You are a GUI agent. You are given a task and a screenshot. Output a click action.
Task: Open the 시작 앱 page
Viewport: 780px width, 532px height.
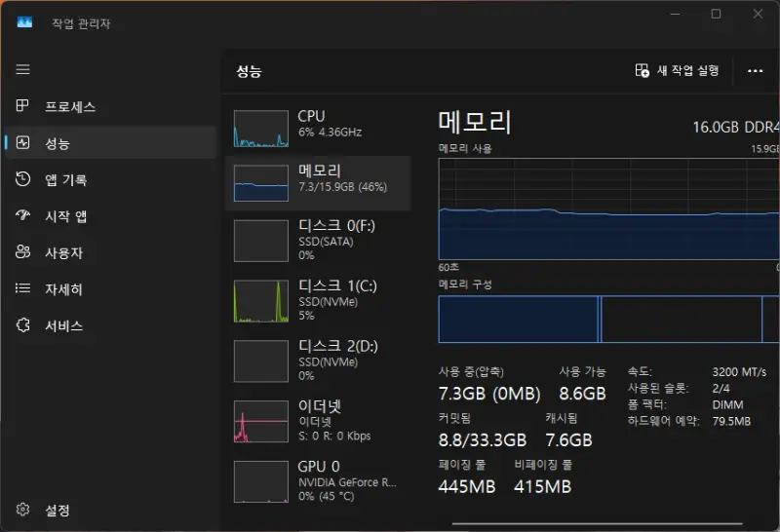pos(66,216)
